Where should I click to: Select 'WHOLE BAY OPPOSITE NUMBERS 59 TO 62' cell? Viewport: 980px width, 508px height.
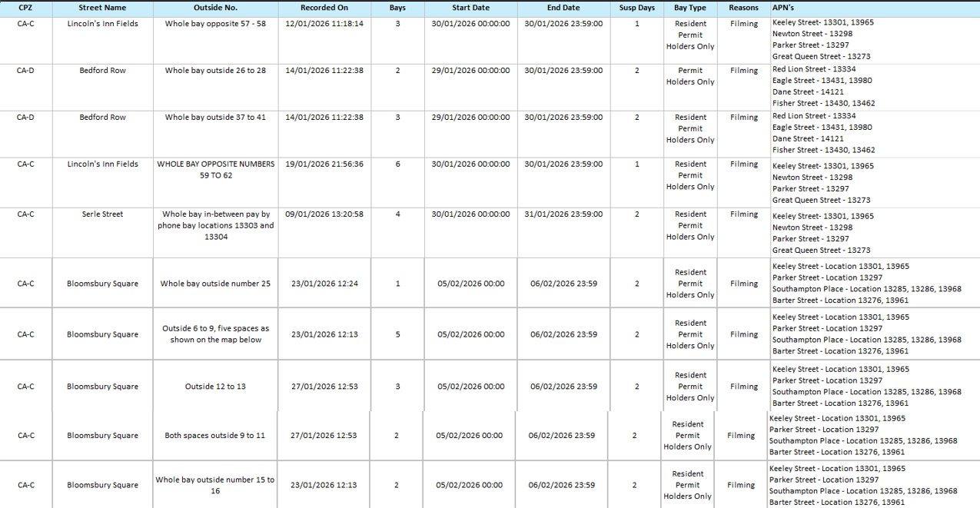(x=215, y=170)
